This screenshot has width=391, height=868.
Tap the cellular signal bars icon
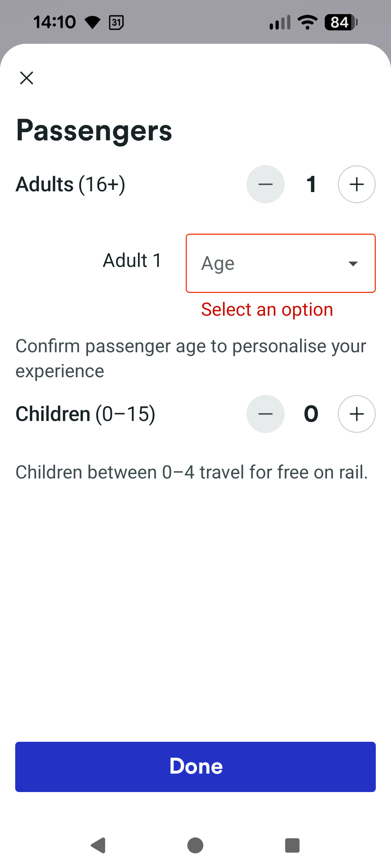(x=280, y=22)
